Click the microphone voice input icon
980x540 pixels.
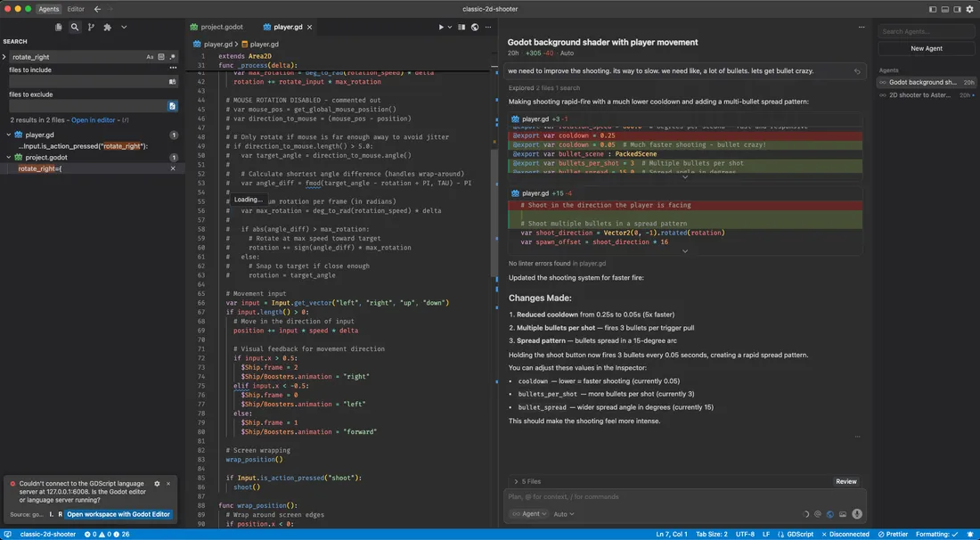(x=857, y=514)
